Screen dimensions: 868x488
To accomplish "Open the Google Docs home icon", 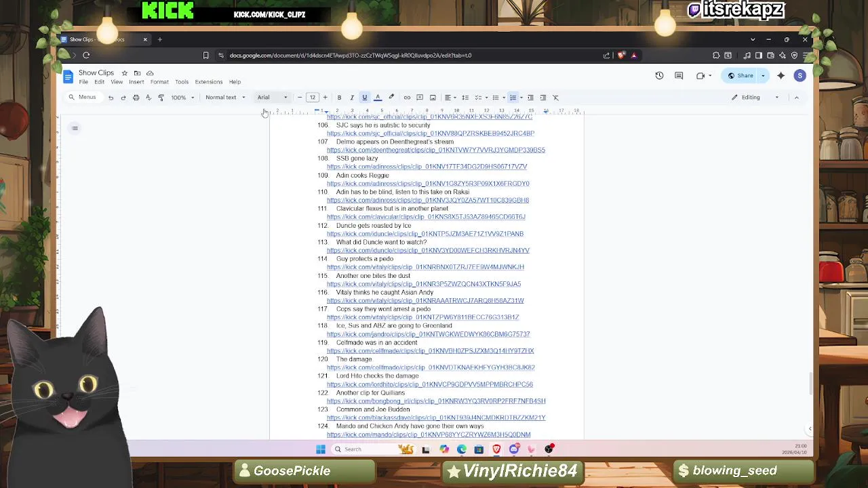I will [68, 76].
